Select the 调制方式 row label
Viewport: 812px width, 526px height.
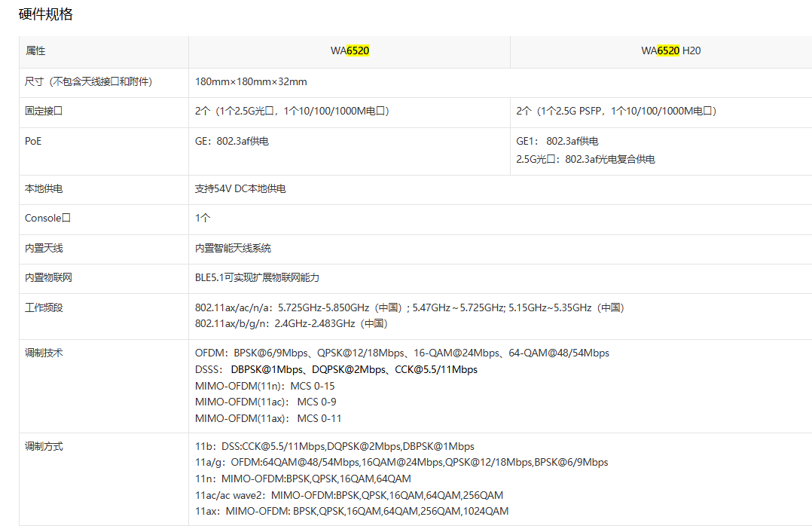44,446
